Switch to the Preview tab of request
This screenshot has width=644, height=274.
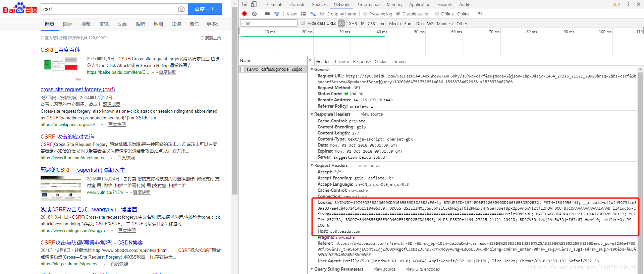click(342, 61)
